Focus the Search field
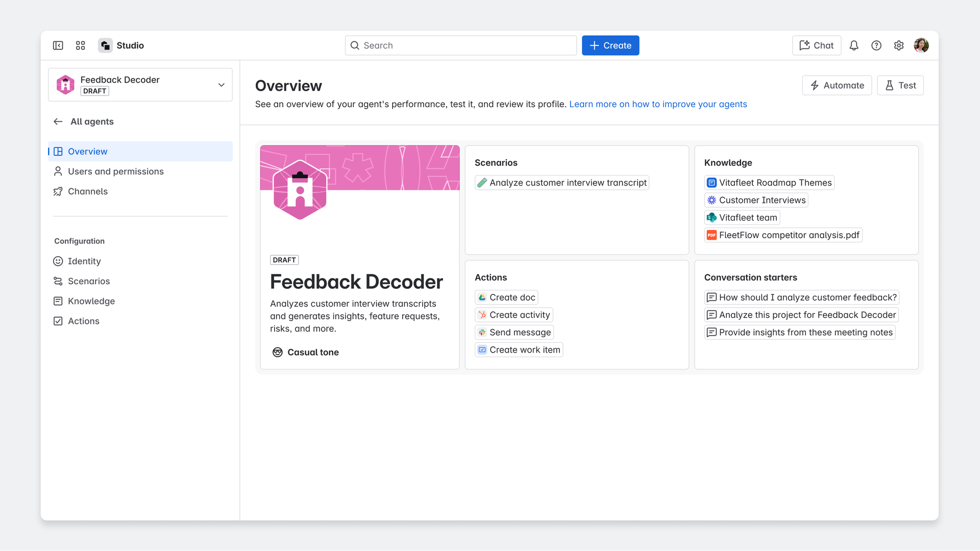Image resolution: width=980 pixels, height=551 pixels. [x=461, y=45]
